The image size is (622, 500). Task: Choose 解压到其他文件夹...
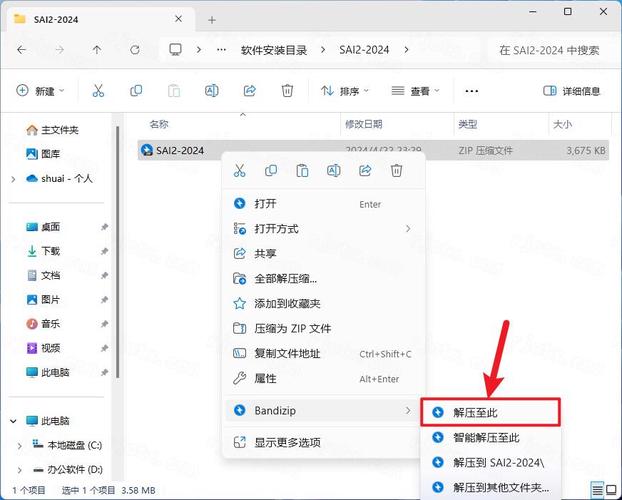(x=490, y=487)
